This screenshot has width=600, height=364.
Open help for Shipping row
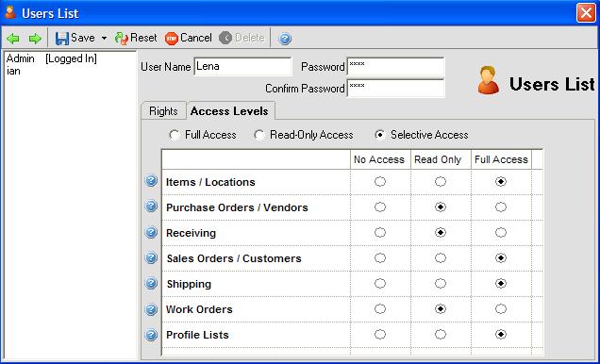(151, 283)
